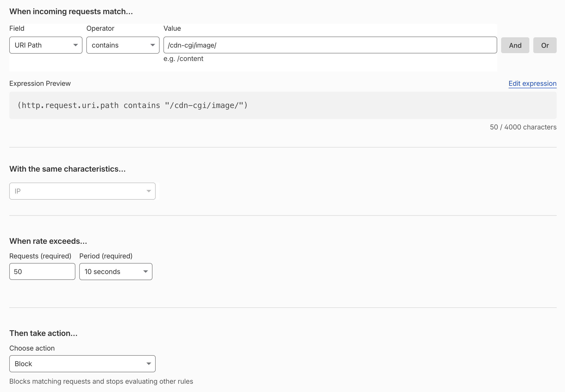Click the 'Period (required)' label

(106, 256)
